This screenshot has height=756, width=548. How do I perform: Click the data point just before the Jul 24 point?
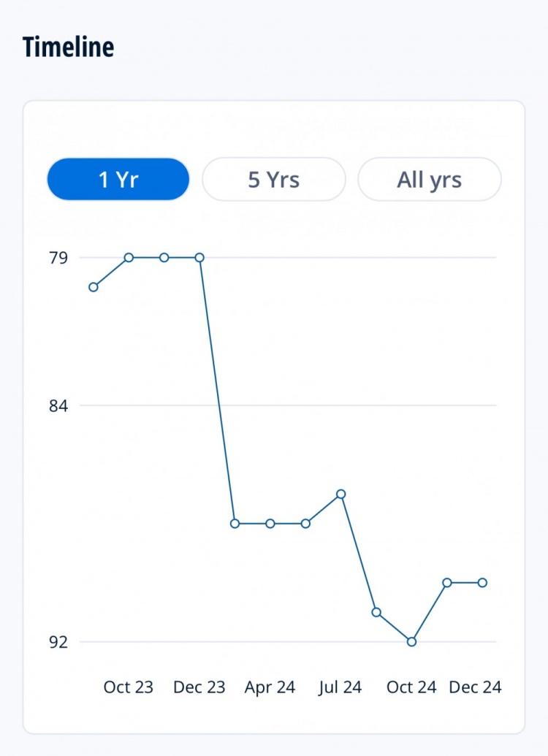(305, 524)
